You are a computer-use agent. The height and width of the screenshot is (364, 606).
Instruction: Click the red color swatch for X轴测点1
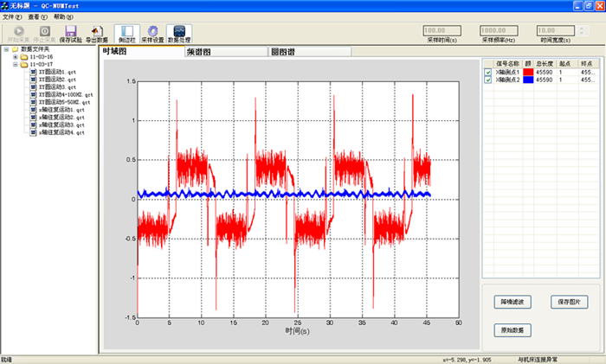[527, 72]
